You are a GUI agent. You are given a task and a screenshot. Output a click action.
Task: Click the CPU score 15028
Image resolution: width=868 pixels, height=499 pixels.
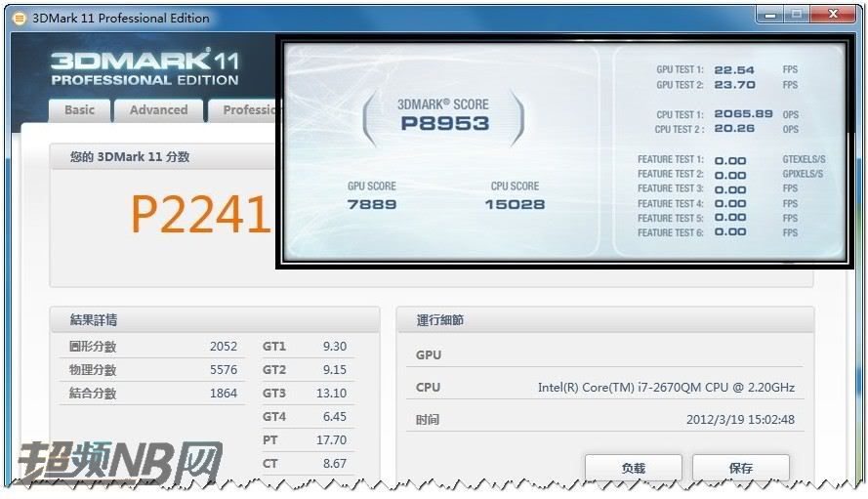click(x=515, y=204)
